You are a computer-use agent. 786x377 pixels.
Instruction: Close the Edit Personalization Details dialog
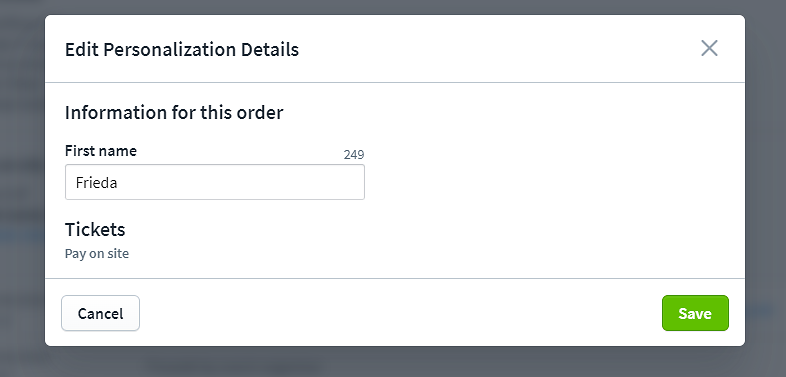click(x=709, y=49)
